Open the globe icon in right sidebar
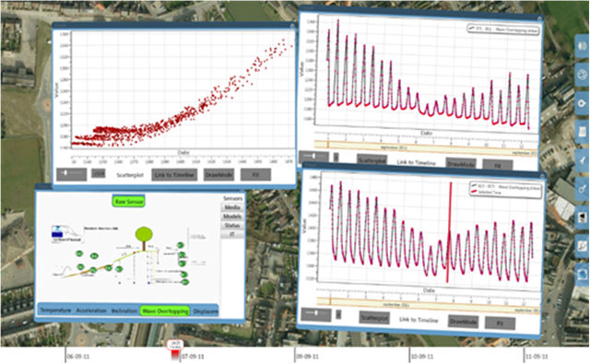The height and width of the screenshot is (364, 590). [x=582, y=75]
